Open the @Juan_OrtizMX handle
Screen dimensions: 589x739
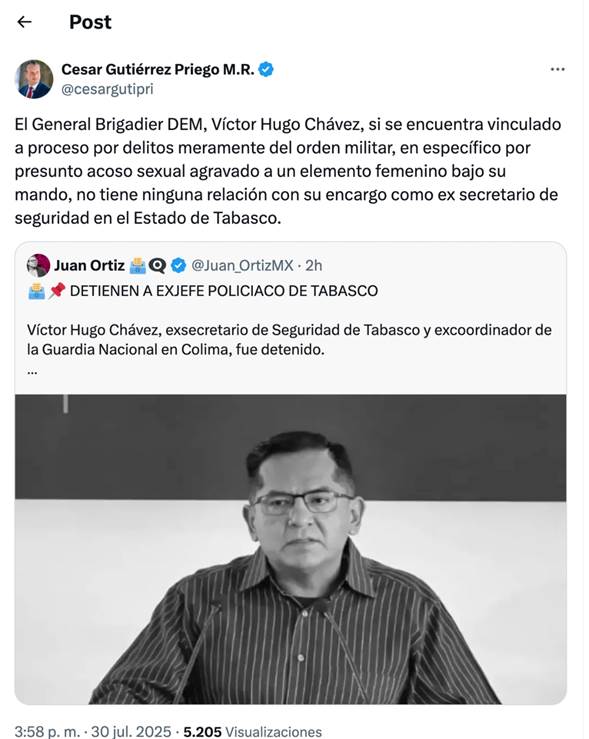point(242,265)
